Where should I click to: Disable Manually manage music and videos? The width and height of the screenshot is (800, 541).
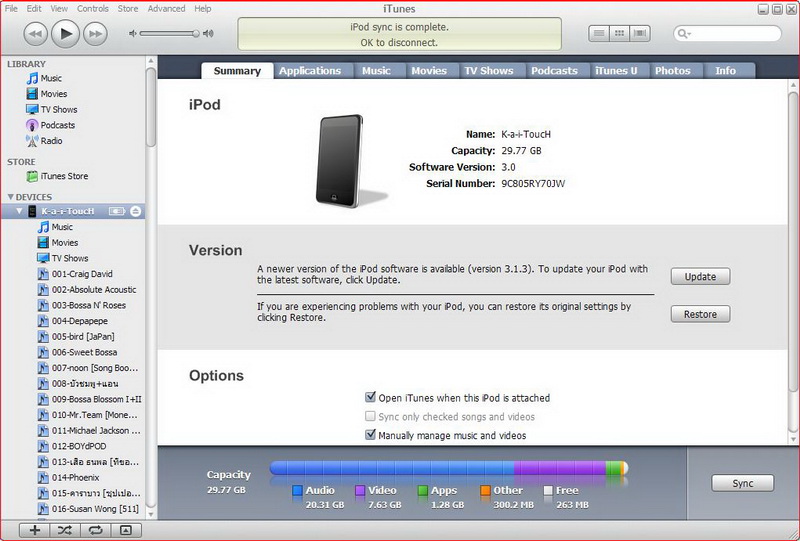(x=371, y=436)
